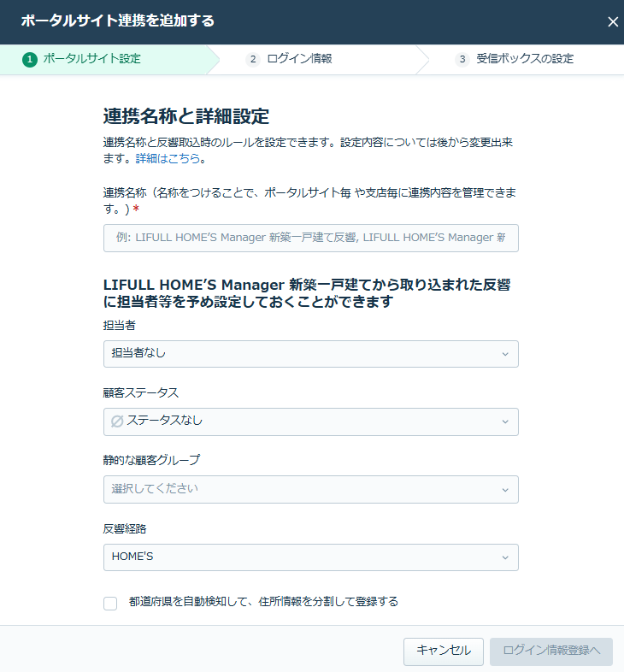Click the 連携名称と詳細設定 heading
This screenshot has height=672, width=624.
point(186,116)
